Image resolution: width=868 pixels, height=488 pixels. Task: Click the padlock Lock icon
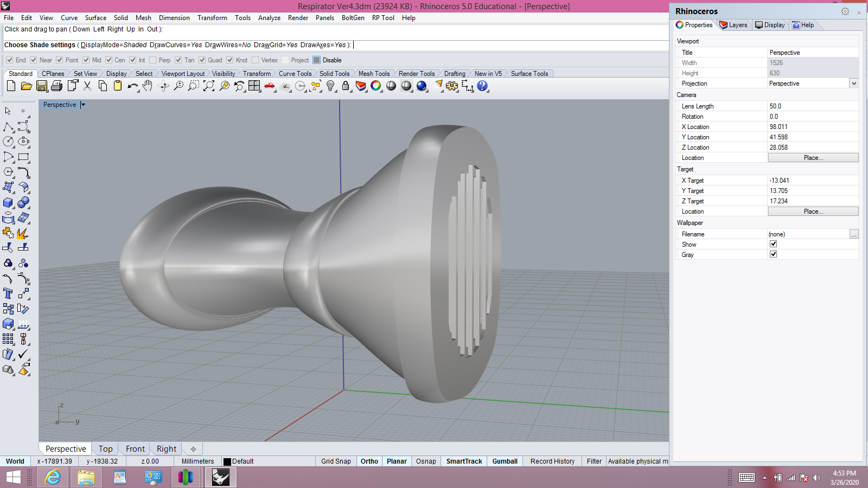point(346,86)
